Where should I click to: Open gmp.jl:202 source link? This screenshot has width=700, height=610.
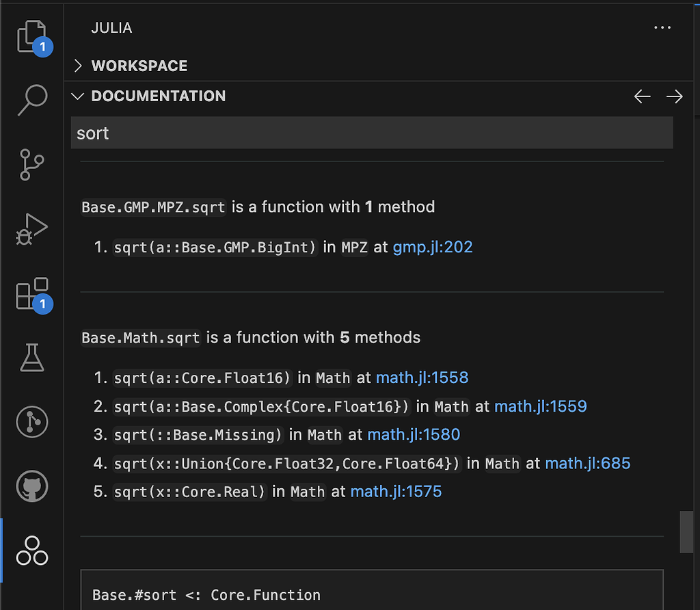[432, 247]
